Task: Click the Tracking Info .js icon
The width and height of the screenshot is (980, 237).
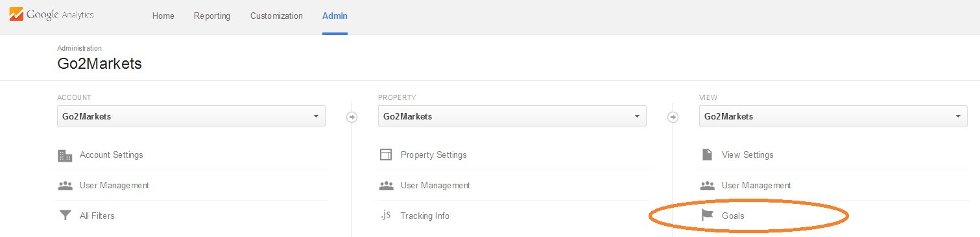Action: click(x=386, y=215)
